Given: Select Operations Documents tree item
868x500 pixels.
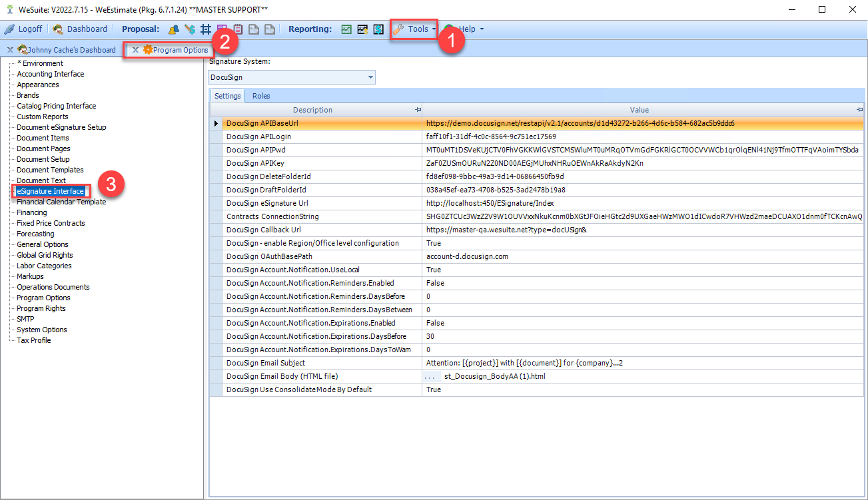Looking at the screenshot, I should (x=53, y=287).
